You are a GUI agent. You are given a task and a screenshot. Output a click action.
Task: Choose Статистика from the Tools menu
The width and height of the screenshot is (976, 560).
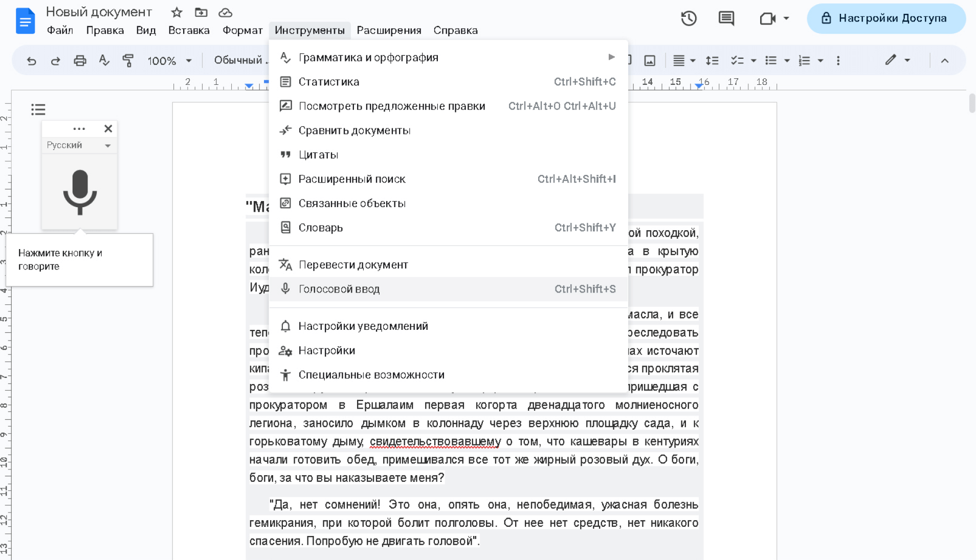(x=328, y=82)
